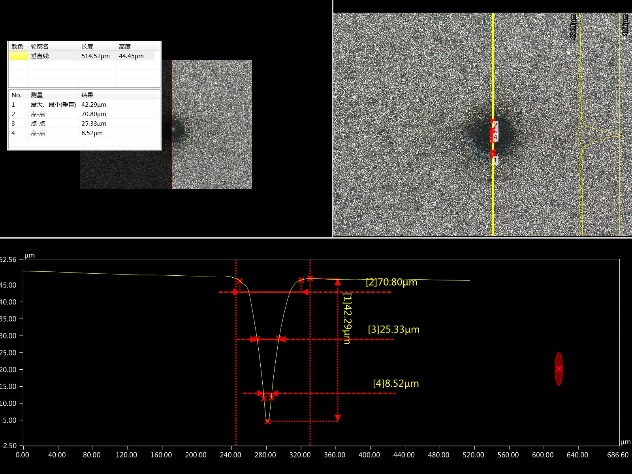The height and width of the screenshot is (474, 632).
Task: Select measurement row 3 showing 25.33µm
Action: point(84,123)
